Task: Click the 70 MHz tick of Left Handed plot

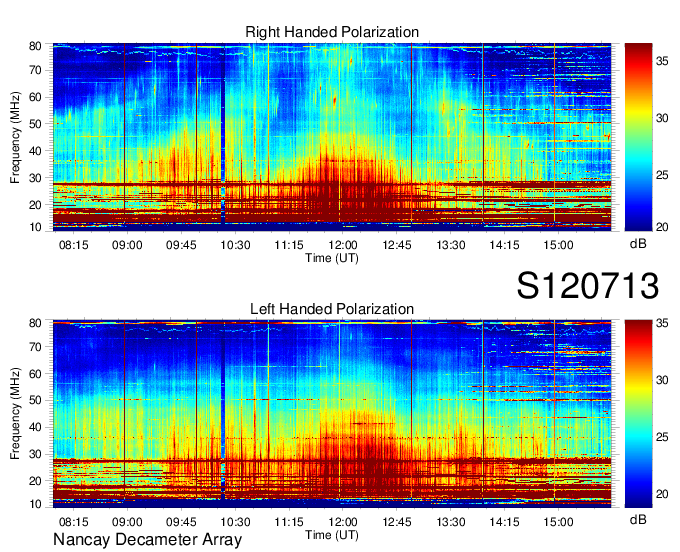Action: click(35, 347)
